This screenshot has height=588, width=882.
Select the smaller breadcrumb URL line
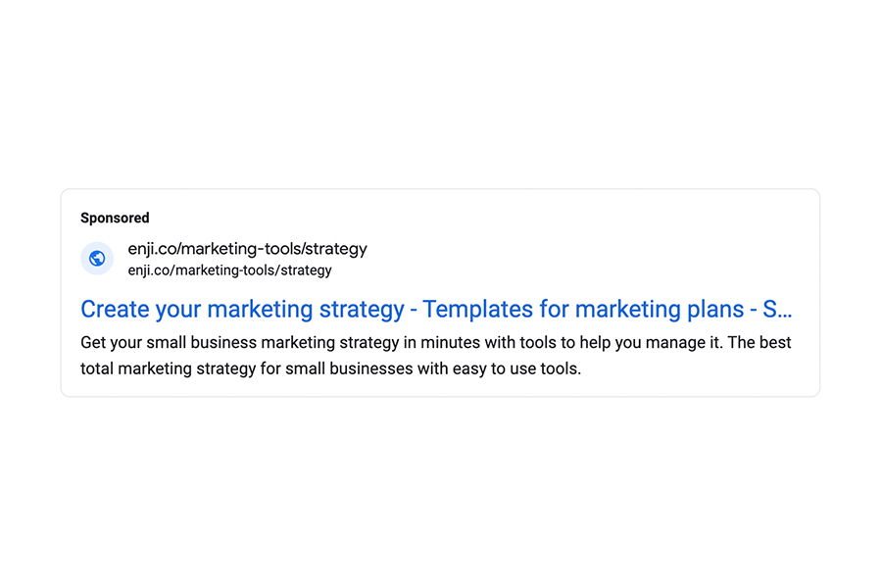pyautogui.click(x=229, y=270)
